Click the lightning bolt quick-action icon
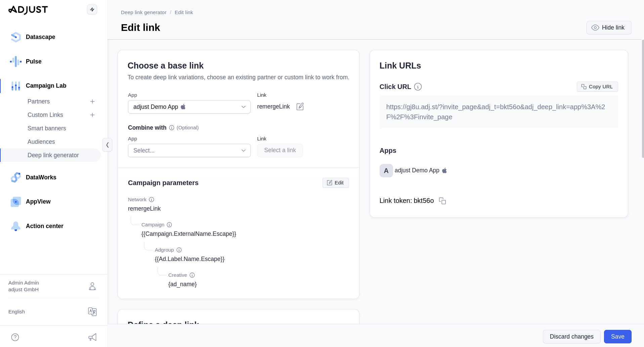The height and width of the screenshot is (347, 644). (x=92, y=9)
